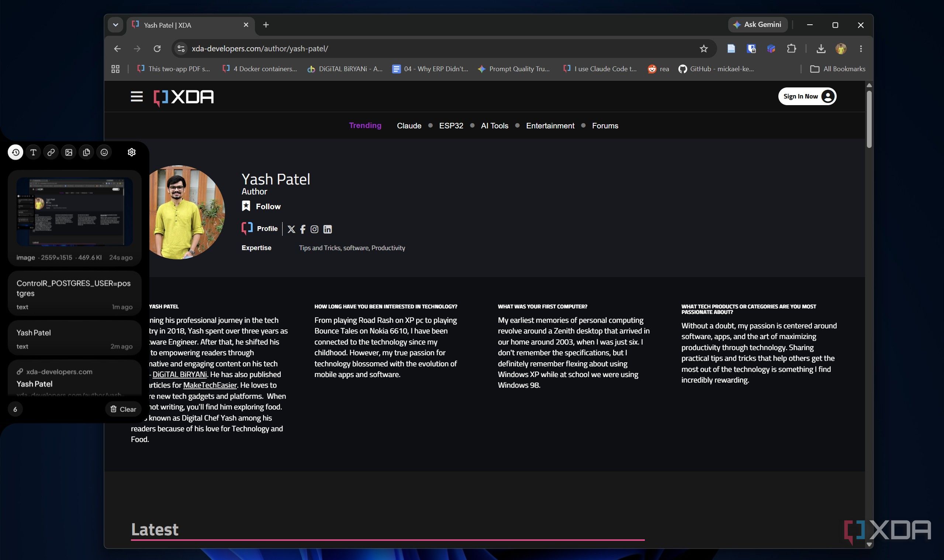
Task: Clear clipboard history
Action: (x=123, y=409)
